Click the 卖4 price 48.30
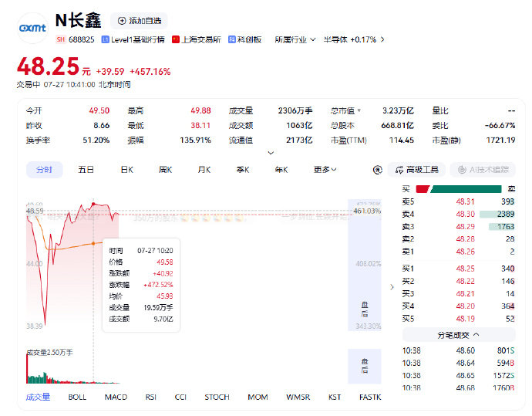The image size is (532, 416). tap(465, 215)
